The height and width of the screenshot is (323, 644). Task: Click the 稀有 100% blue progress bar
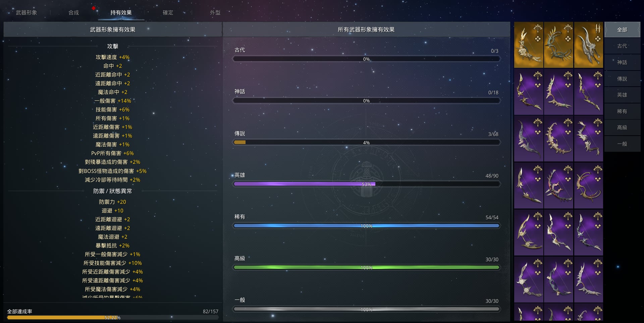[x=366, y=226]
